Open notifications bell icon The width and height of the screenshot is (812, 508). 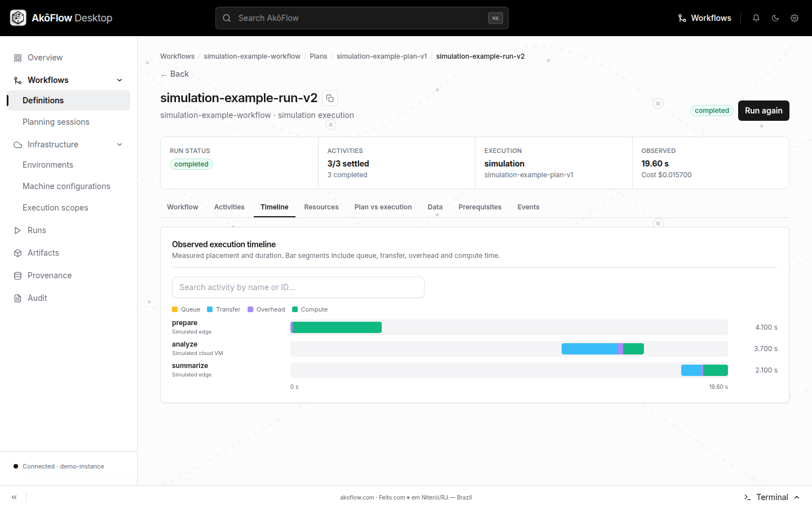pos(756,18)
